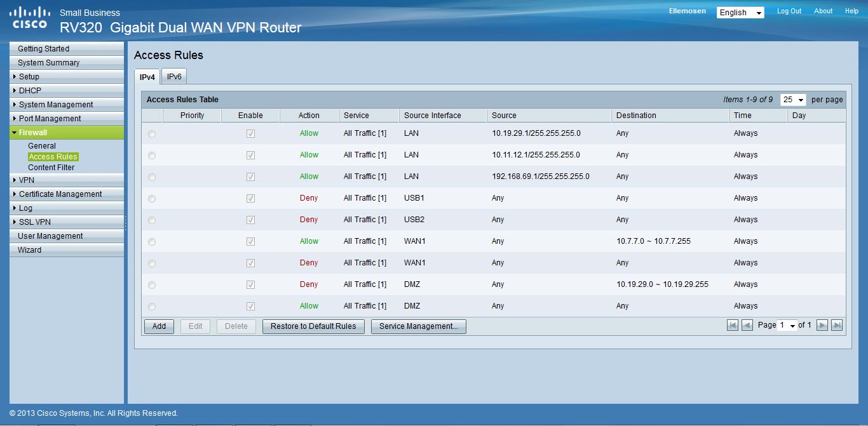The height and width of the screenshot is (426, 868).
Task: Expand the DHCP menu
Action: coord(67,90)
